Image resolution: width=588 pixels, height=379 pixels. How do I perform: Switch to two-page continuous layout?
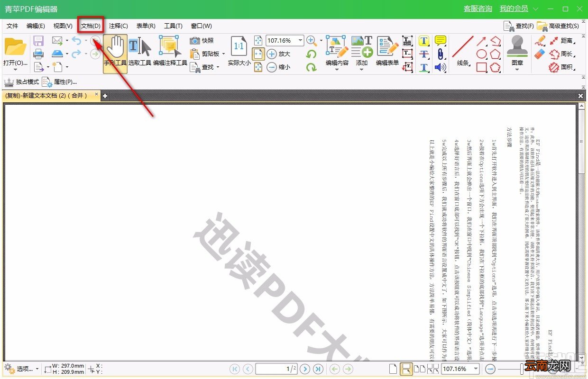pyautogui.click(x=432, y=369)
